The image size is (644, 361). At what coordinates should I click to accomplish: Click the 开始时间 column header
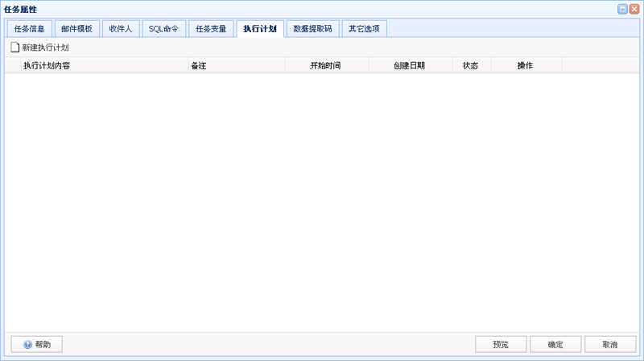(x=327, y=66)
